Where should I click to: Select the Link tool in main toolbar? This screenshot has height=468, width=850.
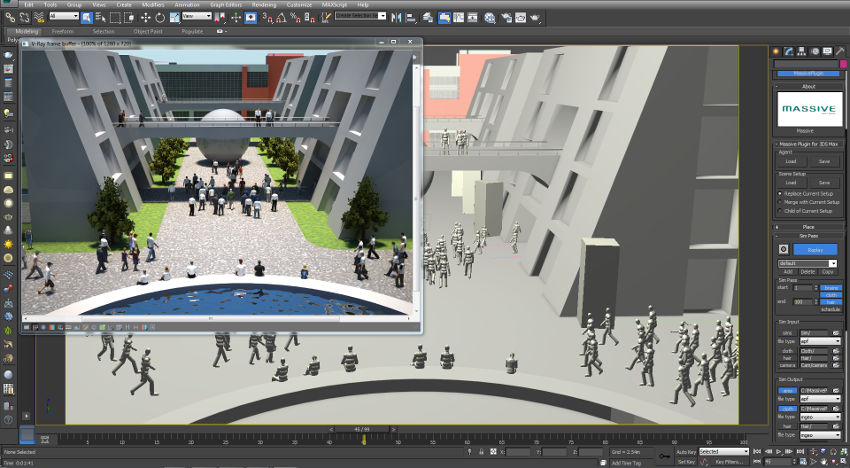9,17
